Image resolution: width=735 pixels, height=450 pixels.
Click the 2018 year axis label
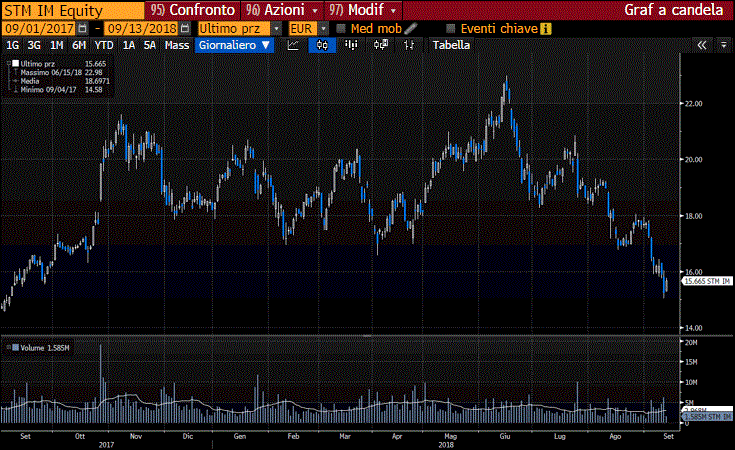pyautogui.click(x=446, y=444)
